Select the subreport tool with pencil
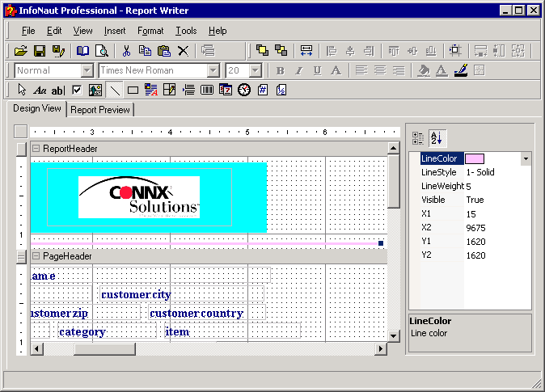The width and height of the screenshot is (545, 392). (x=170, y=91)
